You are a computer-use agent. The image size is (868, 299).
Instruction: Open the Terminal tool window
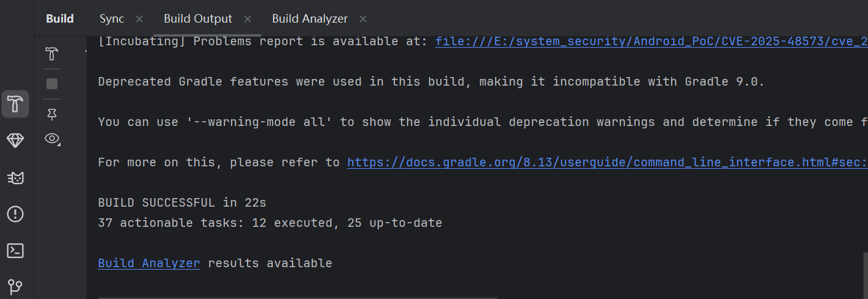[15, 250]
